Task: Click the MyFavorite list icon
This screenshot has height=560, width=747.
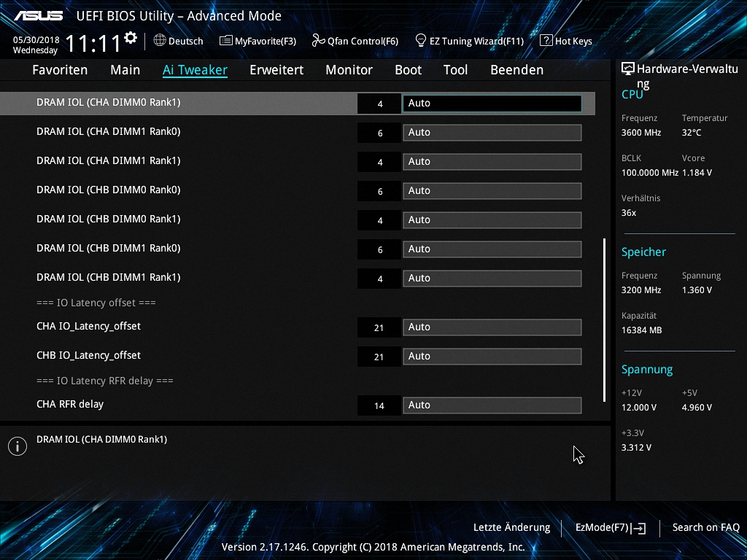Action: [226, 41]
